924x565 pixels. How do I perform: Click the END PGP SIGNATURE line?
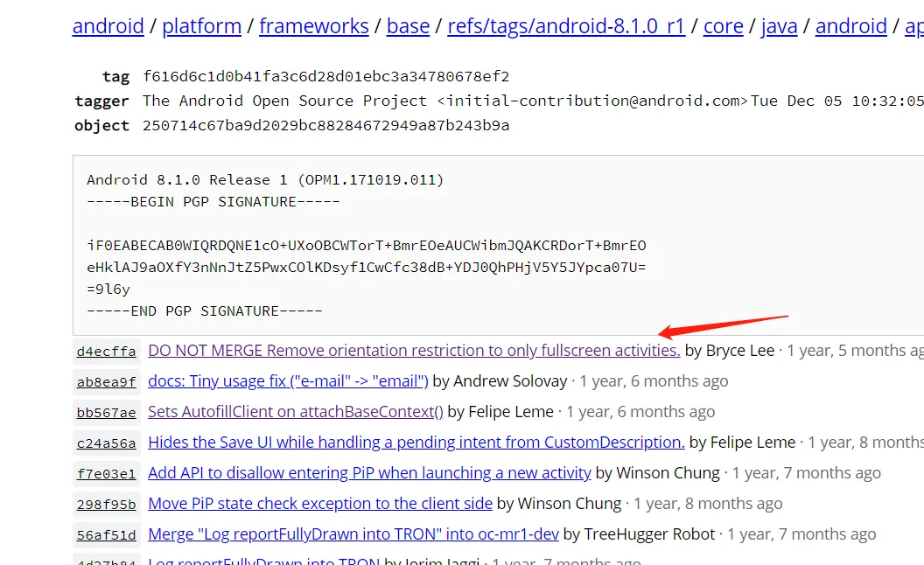(x=205, y=311)
